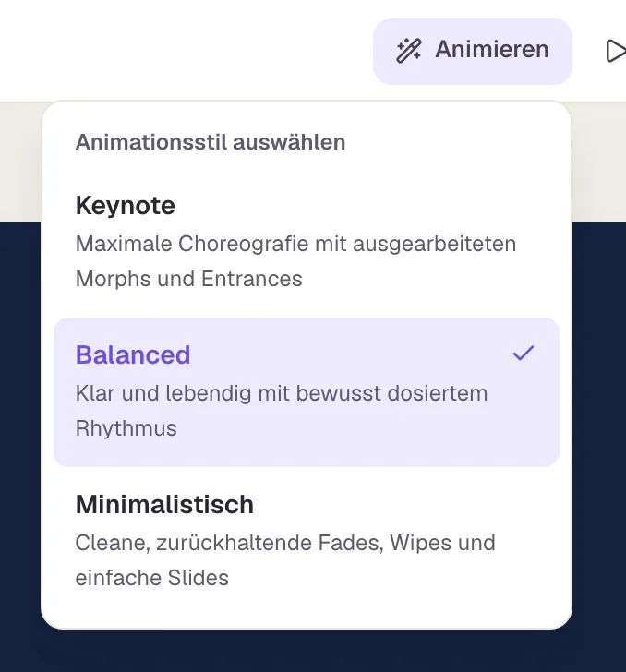Choose the Balanced animation style

[x=307, y=392]
